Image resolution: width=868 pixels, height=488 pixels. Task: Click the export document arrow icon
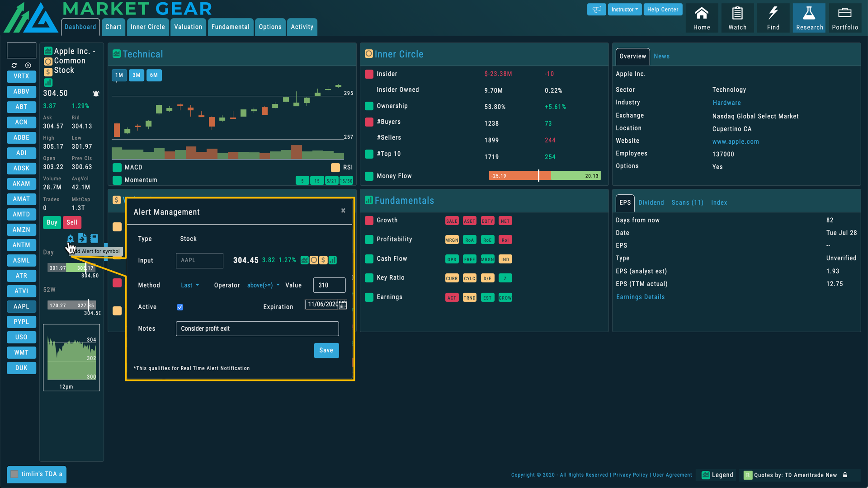(x=82, y=238)
